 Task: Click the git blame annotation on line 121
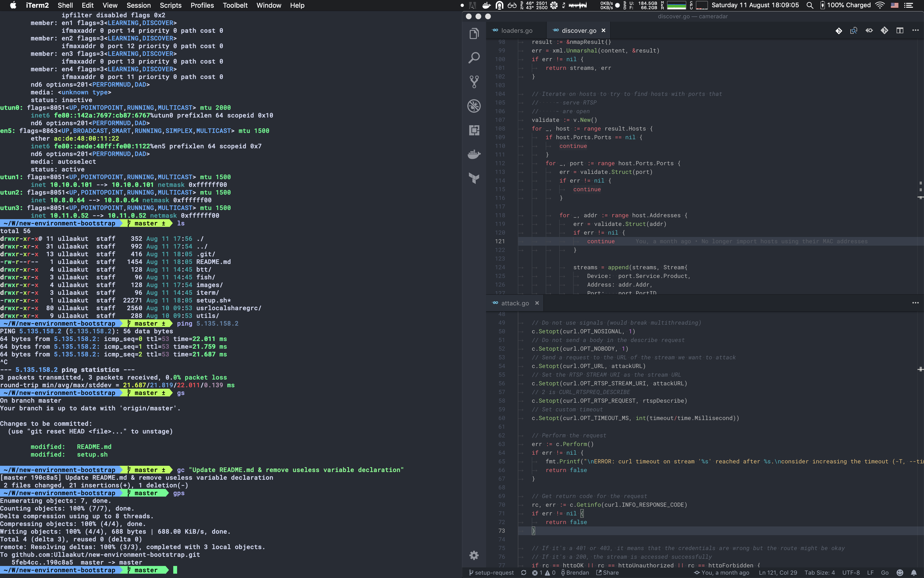click(751, 241)
